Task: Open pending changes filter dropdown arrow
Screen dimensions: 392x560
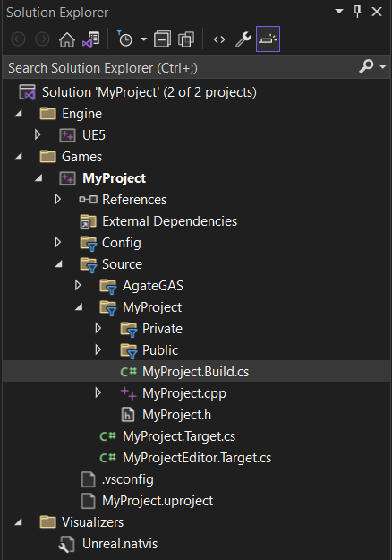Action: click(144, 39)
